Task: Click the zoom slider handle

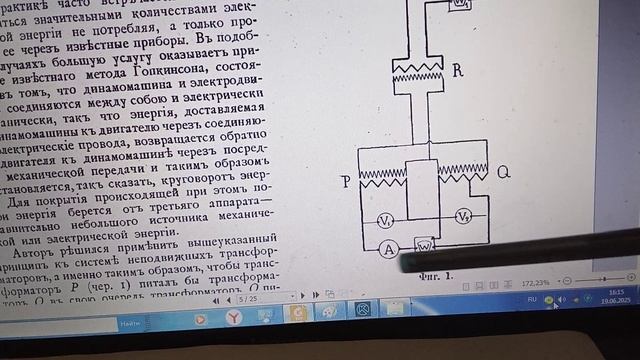Action: tap(604, 279)
